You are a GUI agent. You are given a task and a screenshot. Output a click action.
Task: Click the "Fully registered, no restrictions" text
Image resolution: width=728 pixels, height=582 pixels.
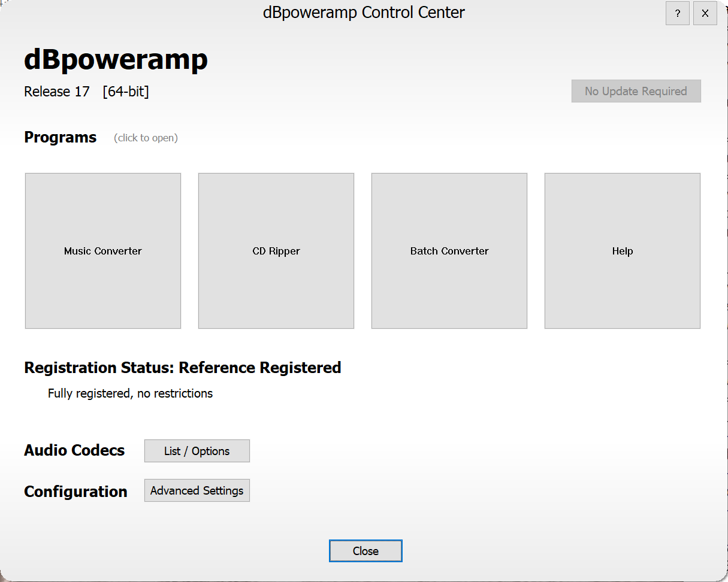[130, 393]
